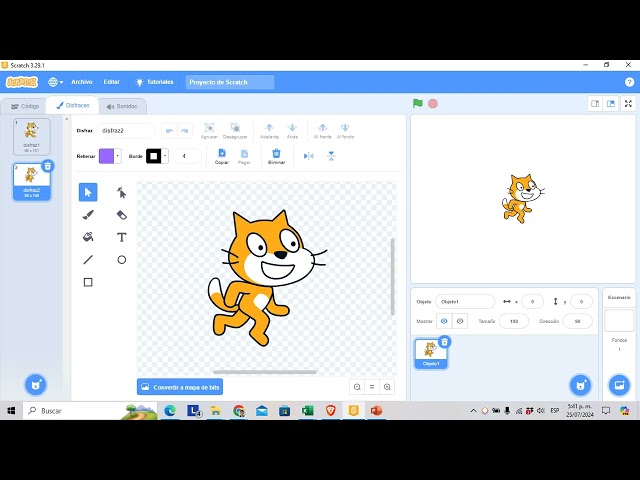Select the Fill bucket tool
Image resolution: width=640 pixels, height=480 pixels.
[x=88, y=237]
